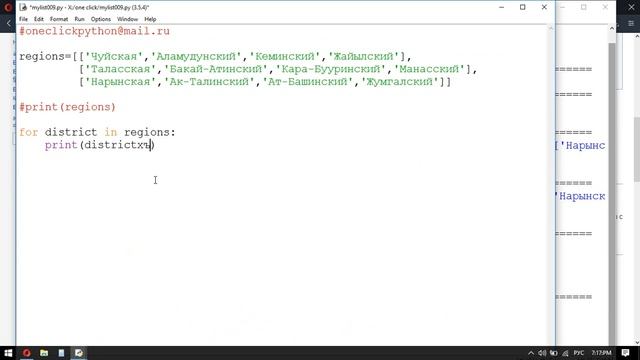Open the Format menu
Screen dimensions: 640x360
pos(59,19)
